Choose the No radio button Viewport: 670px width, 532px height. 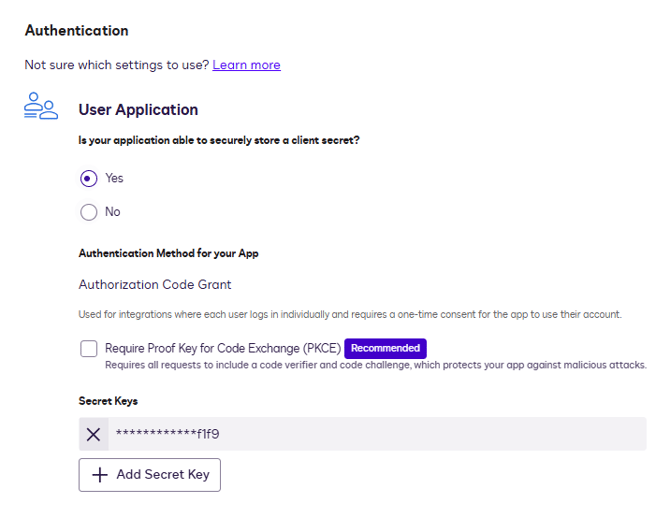click(89, 212)
